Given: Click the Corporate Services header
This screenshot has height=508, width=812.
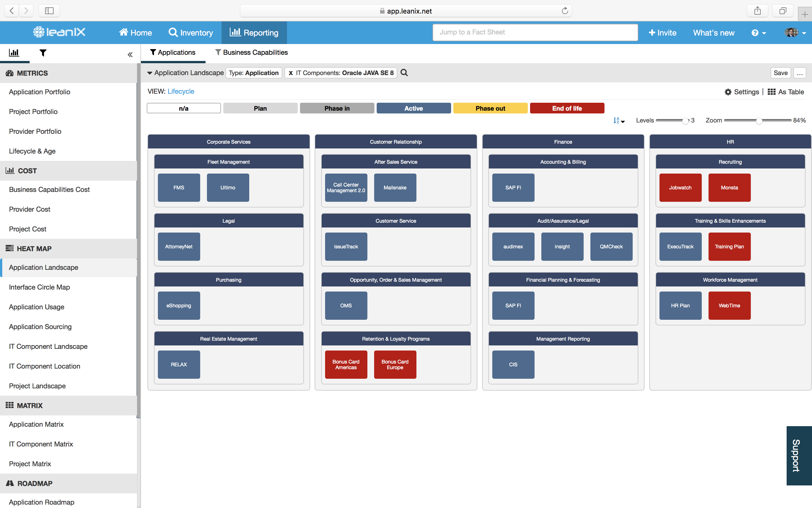Looking at the screenshot, I should 228,142.
